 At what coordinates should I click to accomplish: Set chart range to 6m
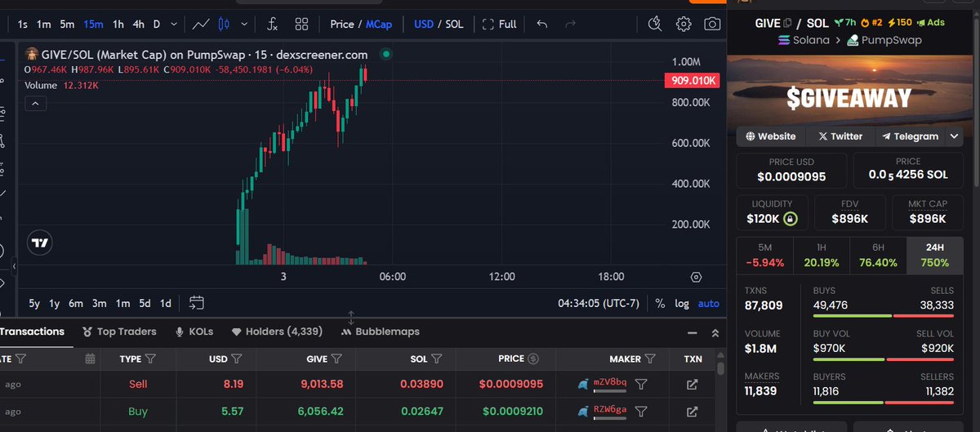(x=76, y=303)
